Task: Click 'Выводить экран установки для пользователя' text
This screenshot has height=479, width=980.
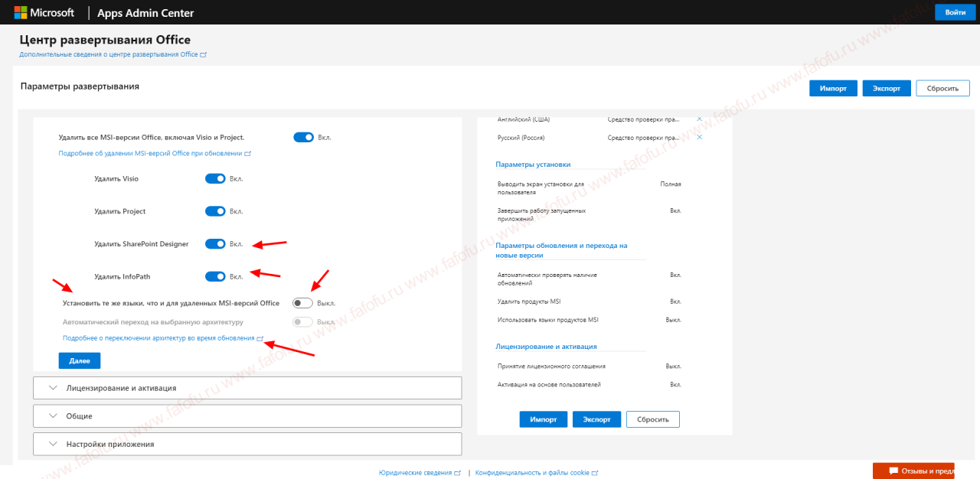Action: pyautogui.click(x=541, y=188)
